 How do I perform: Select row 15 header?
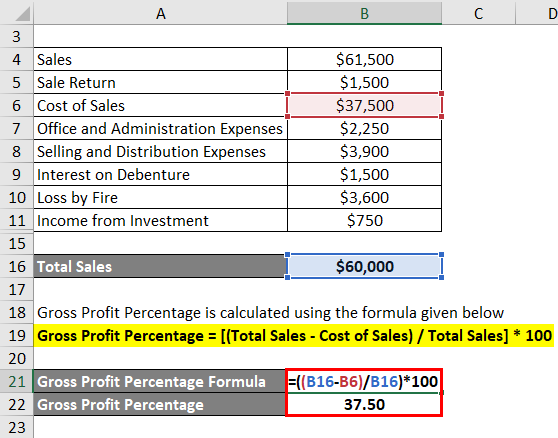tap(16, 244)
